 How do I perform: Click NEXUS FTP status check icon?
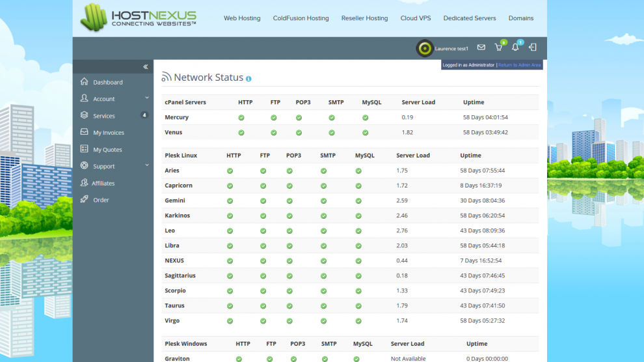(263, 261)
